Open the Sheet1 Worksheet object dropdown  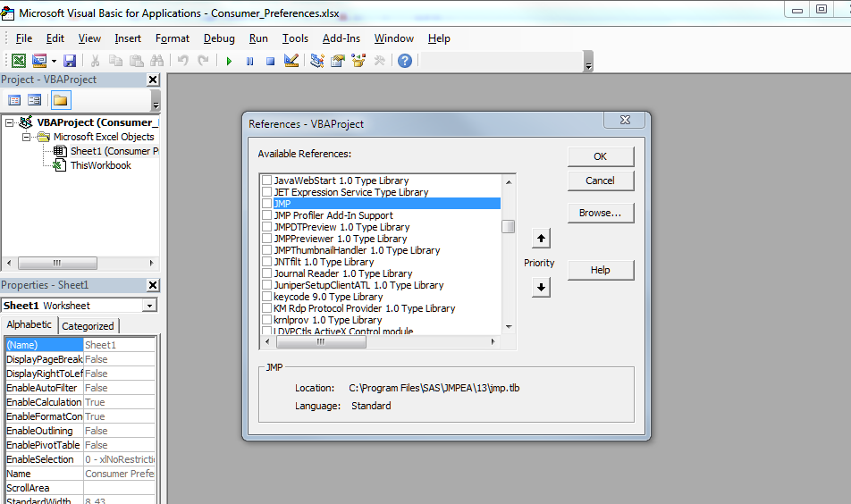(x=149, y=306)
